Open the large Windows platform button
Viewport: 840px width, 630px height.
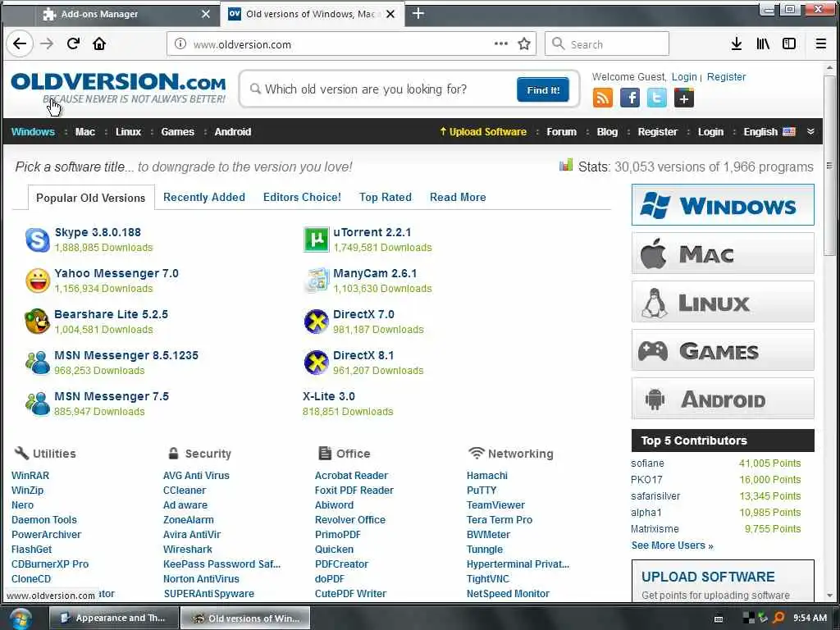(723, 205)
